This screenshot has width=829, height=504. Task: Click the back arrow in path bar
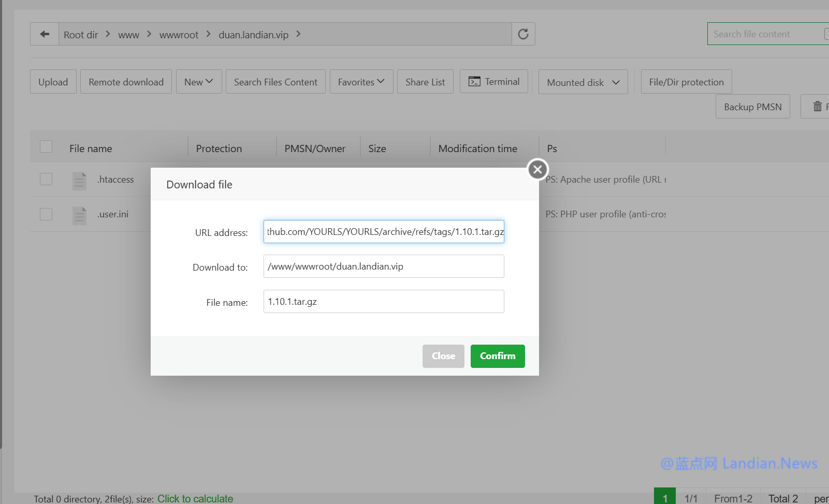(45, 34)
